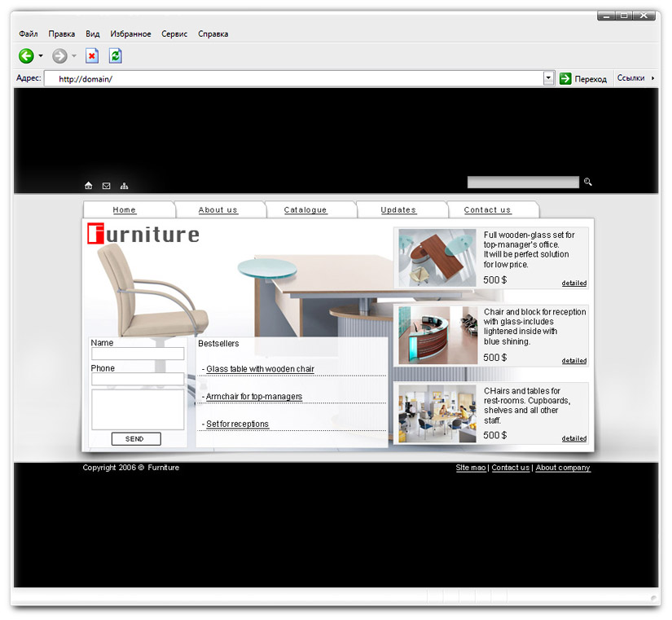Expand the Ссылки links toolbar chevron
The height and width of the screenshot is (620, 672).
[652, 78]
